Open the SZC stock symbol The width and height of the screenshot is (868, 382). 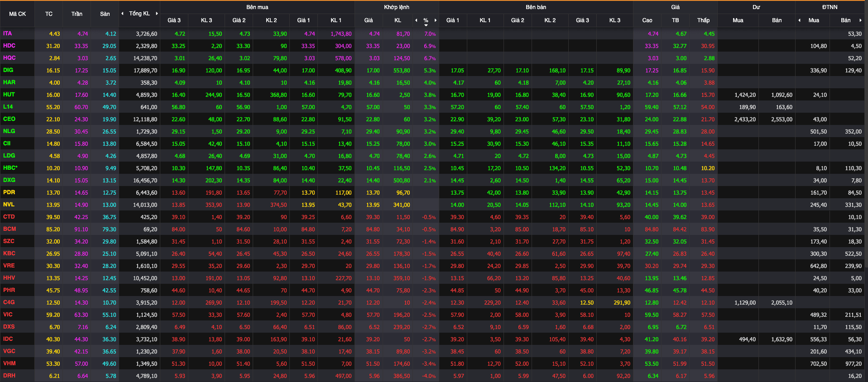coord(9,241)
